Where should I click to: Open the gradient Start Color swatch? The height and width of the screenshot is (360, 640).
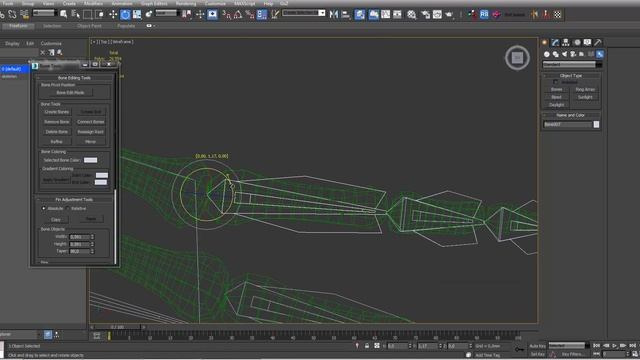pos(102,175)
